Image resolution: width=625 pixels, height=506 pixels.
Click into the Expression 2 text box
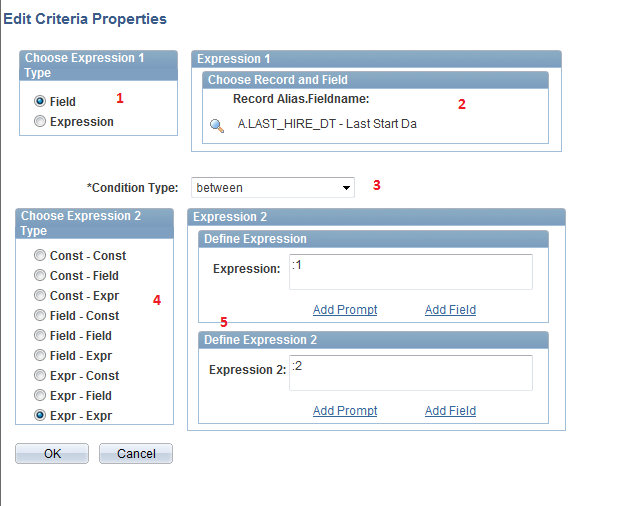(x=410, y=373)
